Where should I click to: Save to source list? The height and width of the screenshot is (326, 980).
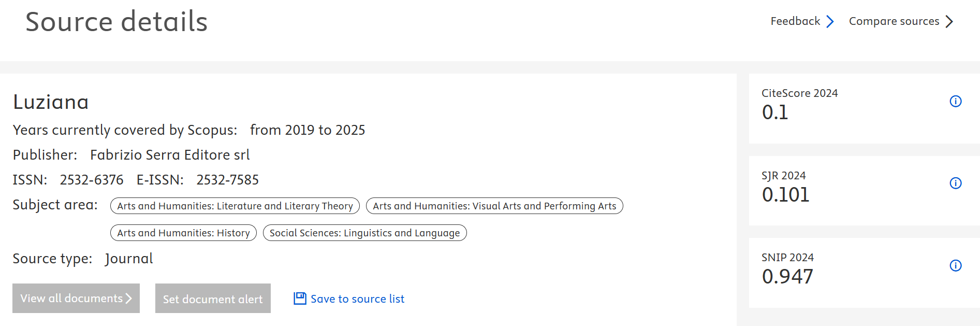(x=357, y=299)
